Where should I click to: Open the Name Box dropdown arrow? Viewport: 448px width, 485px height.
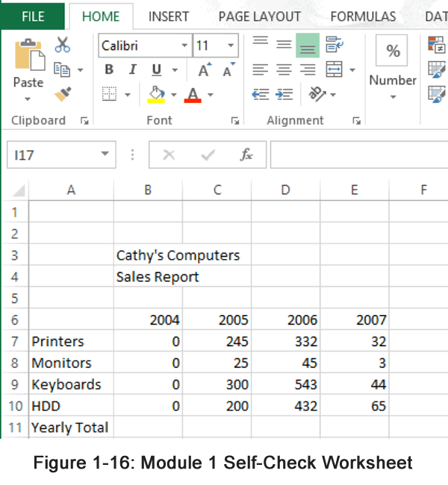[105, 155]
